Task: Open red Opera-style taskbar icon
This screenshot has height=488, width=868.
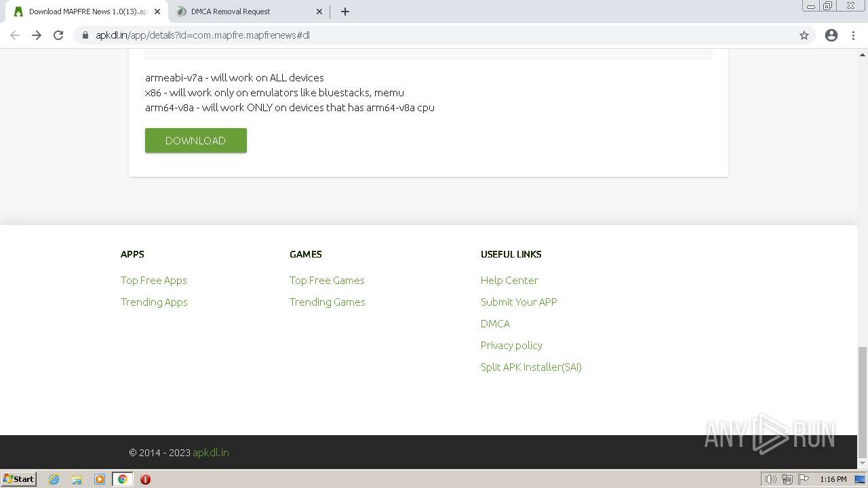Action: click(x=145, y=479)
